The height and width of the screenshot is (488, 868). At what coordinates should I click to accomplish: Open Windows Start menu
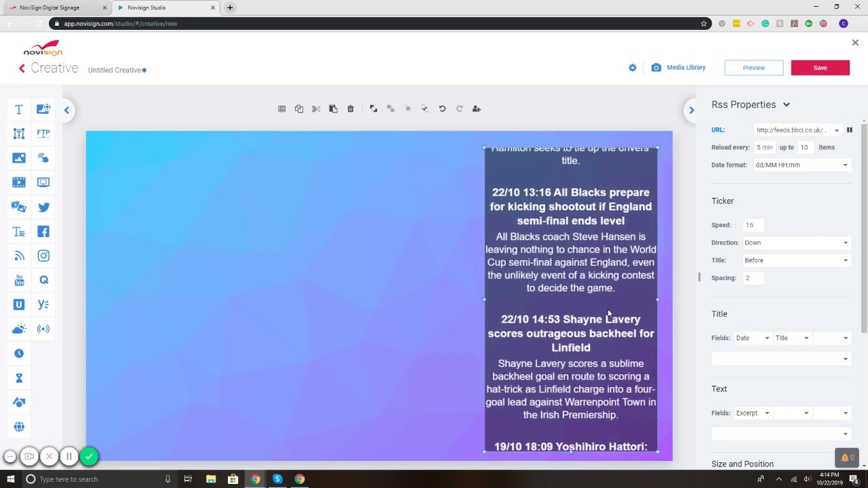[x=10, y=479]
